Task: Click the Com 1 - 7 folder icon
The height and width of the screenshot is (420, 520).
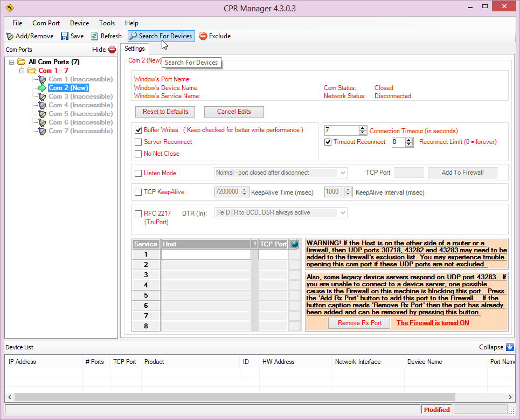Action: [x=31, y=70]
